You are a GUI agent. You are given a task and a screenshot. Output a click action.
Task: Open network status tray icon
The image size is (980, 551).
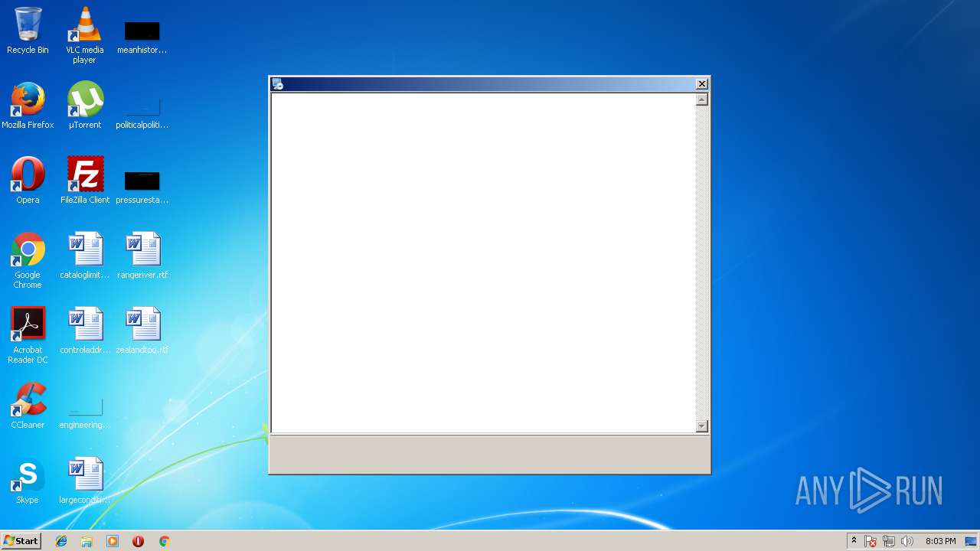coord(889,541)
